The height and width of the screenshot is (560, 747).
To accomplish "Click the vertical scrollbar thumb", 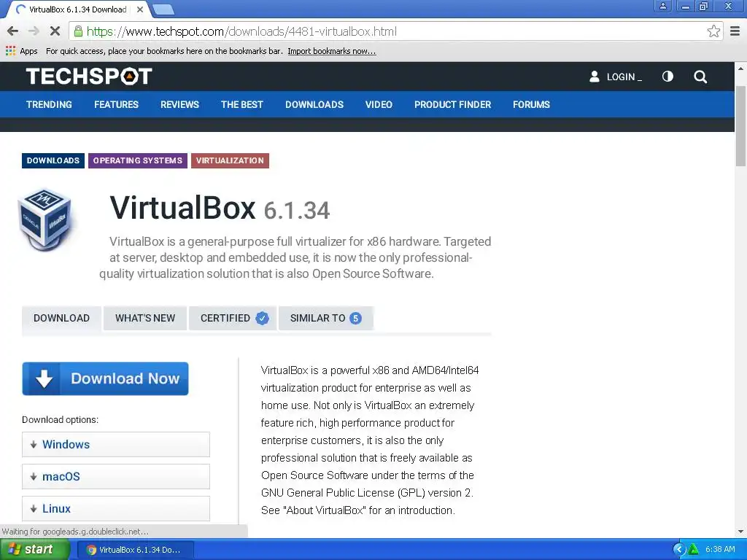I will pyautogui.click(x=740, y=126).
